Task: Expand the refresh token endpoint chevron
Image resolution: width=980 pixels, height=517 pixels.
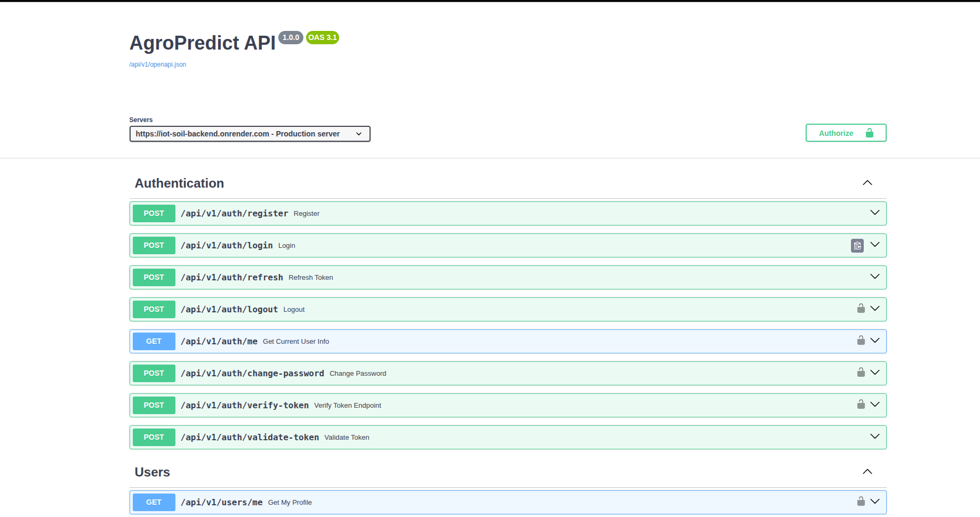Action: point(875,277)
